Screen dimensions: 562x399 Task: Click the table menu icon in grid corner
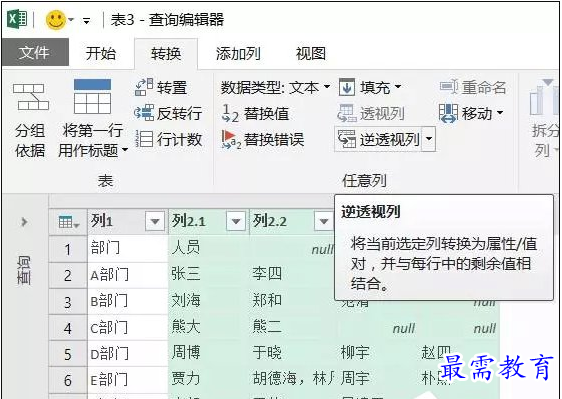(x=68, y=222)
